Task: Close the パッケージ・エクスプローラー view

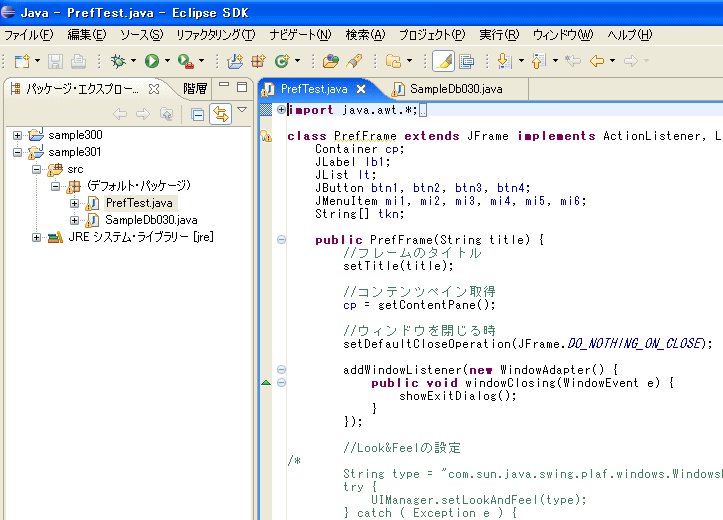Action: tap(154, 89)
